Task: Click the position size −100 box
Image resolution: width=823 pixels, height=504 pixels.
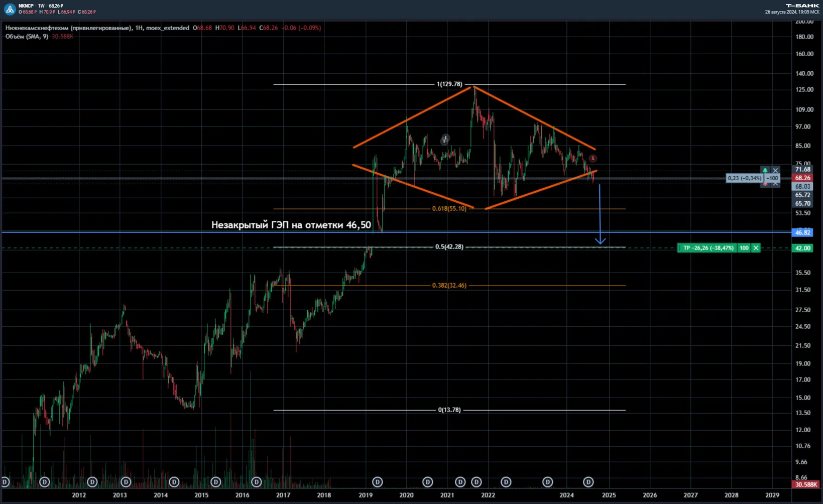Action: 772,178
